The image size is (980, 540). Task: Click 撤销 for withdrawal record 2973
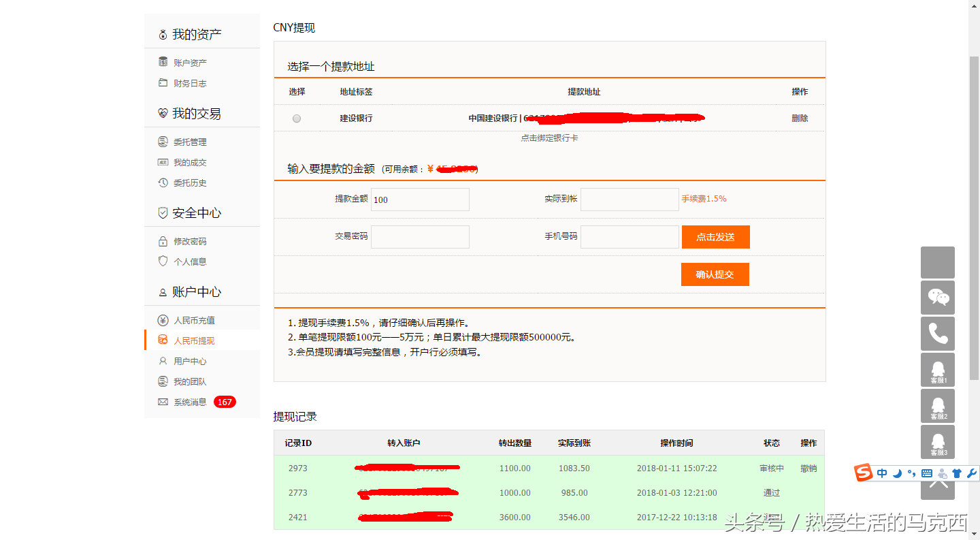808,468
